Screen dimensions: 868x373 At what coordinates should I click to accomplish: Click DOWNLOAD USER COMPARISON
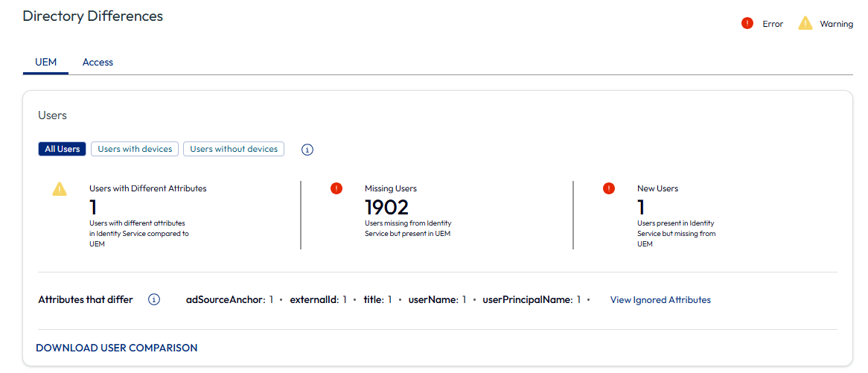pyautogui.click(x=117, y=348)
